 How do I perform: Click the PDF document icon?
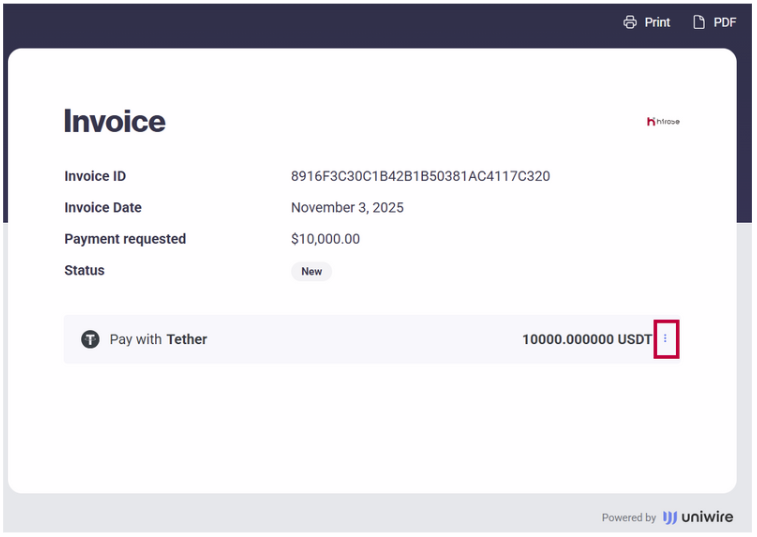point(699,22)
